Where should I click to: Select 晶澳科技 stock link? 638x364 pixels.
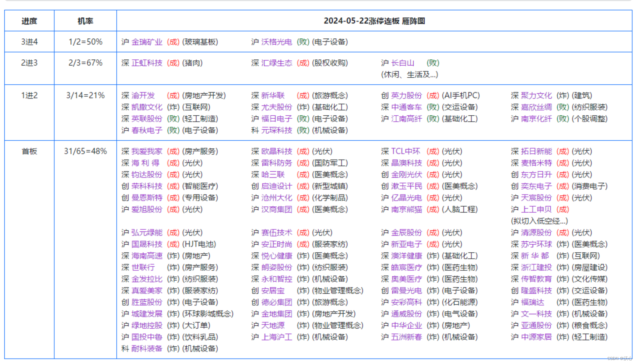click(x=406, y=163)
